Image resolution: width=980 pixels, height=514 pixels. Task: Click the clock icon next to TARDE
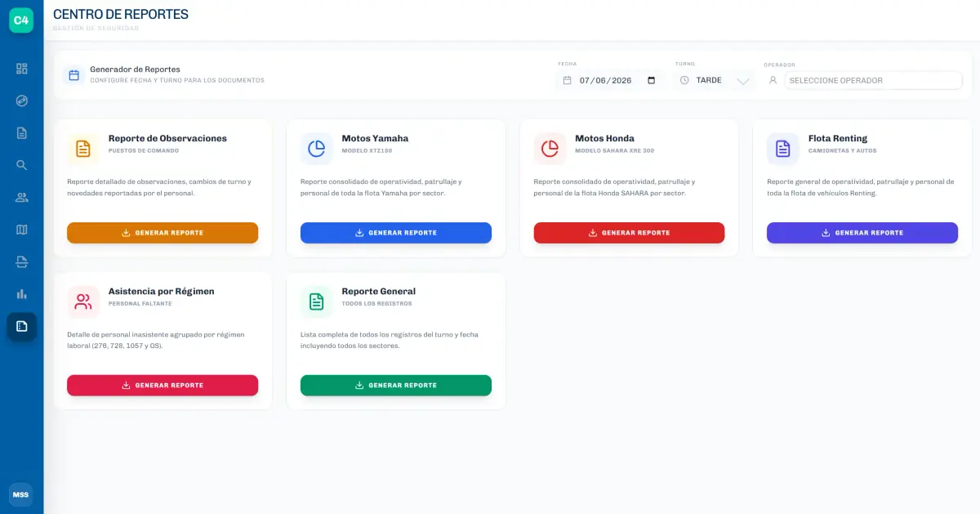[684, 80]
